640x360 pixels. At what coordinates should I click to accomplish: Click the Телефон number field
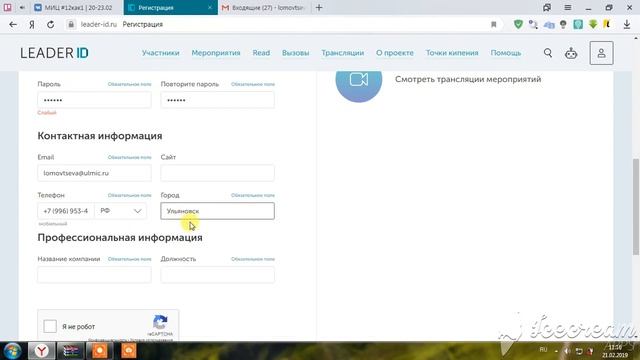[66, 211]
